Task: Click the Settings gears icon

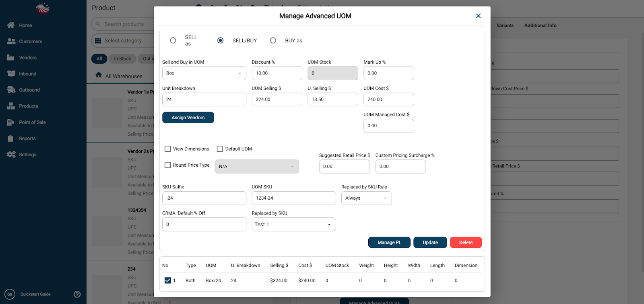Action: [11, 155]
